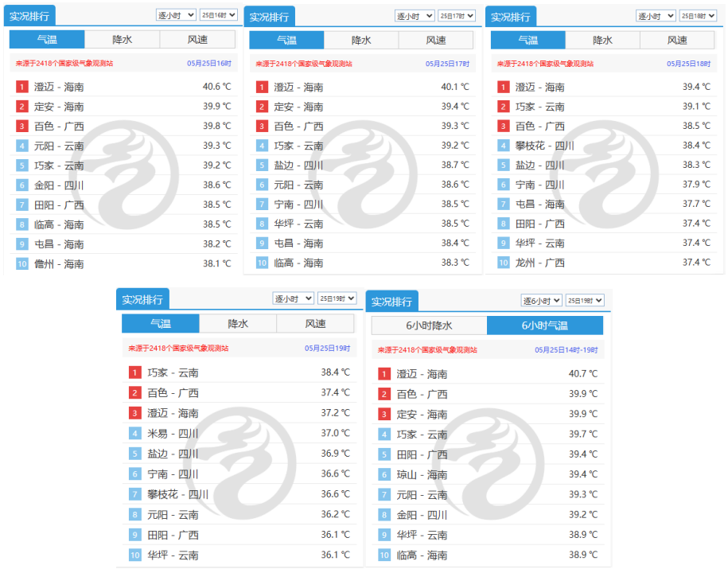Open the 逐小时 dropdown in the 17时 panel
The height and width of the screenshot is (573, 728).
pos(415,16)
